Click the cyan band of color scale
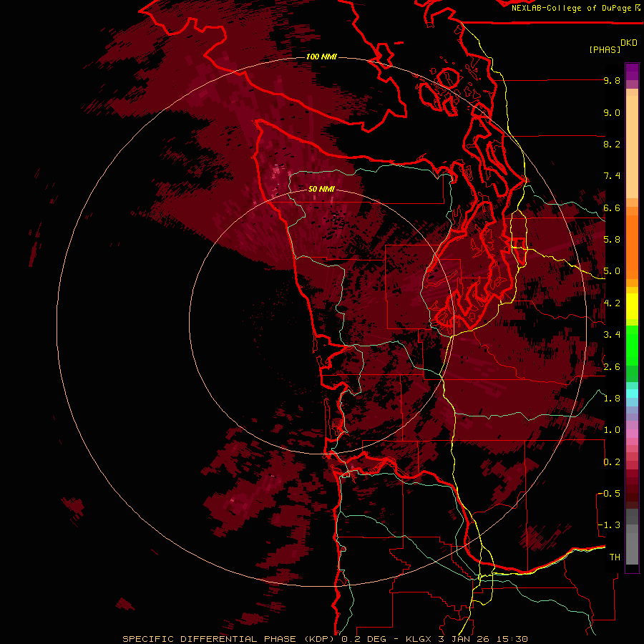This screenshot has height=644, width=644. point(632,393)
